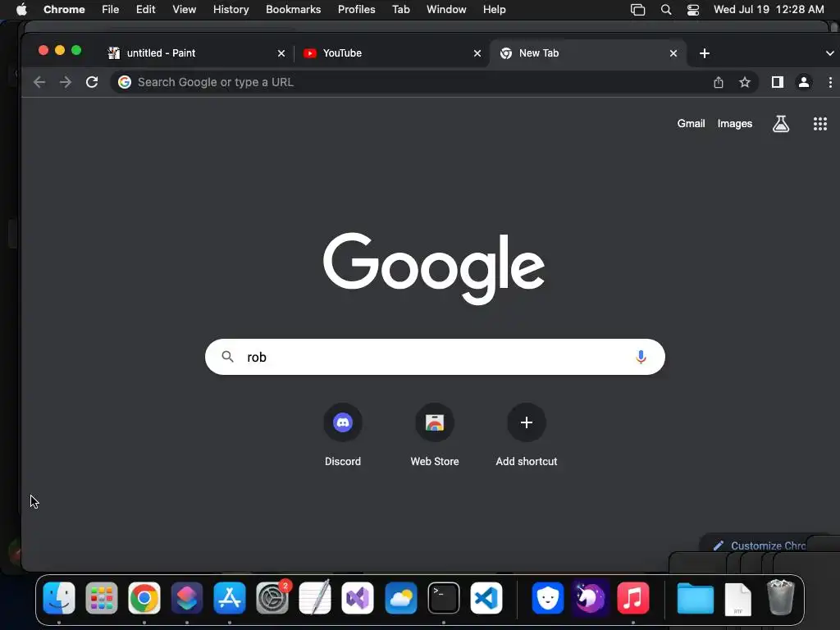Click the magnifier icon in search box
Viewport: 840px width, 630px height.
228,357
